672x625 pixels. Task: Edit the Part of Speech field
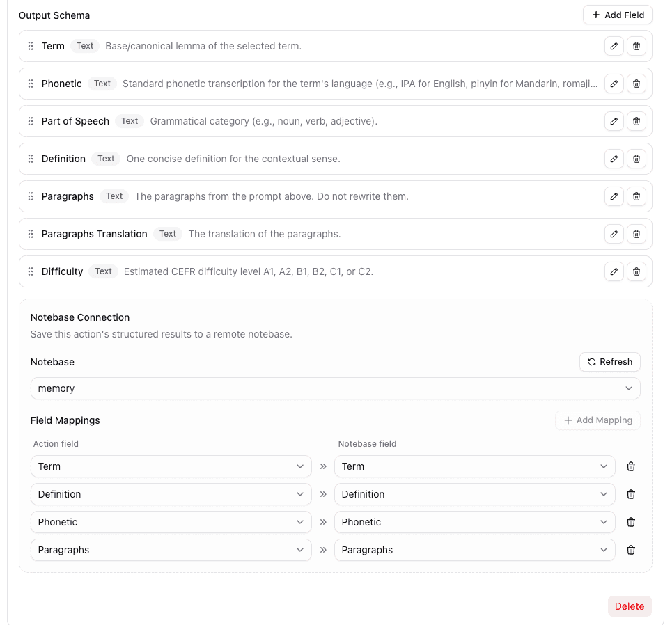pyautogui.click(x=614, y=121)
